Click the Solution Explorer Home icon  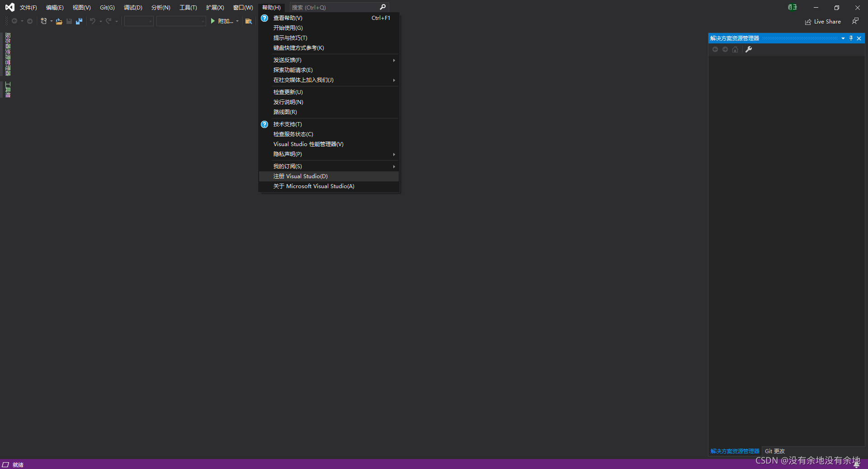(x=735, y=49)
